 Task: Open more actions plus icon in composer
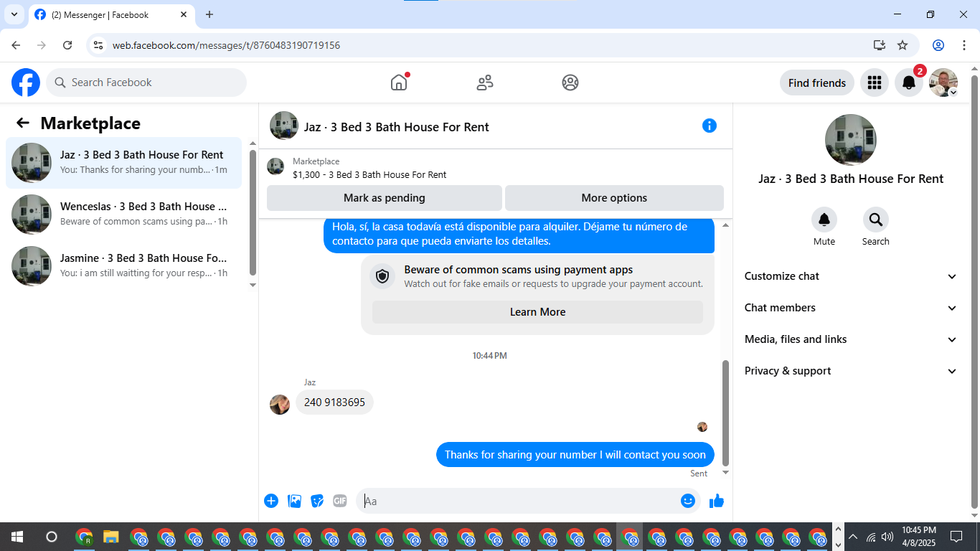click(271, 501)
